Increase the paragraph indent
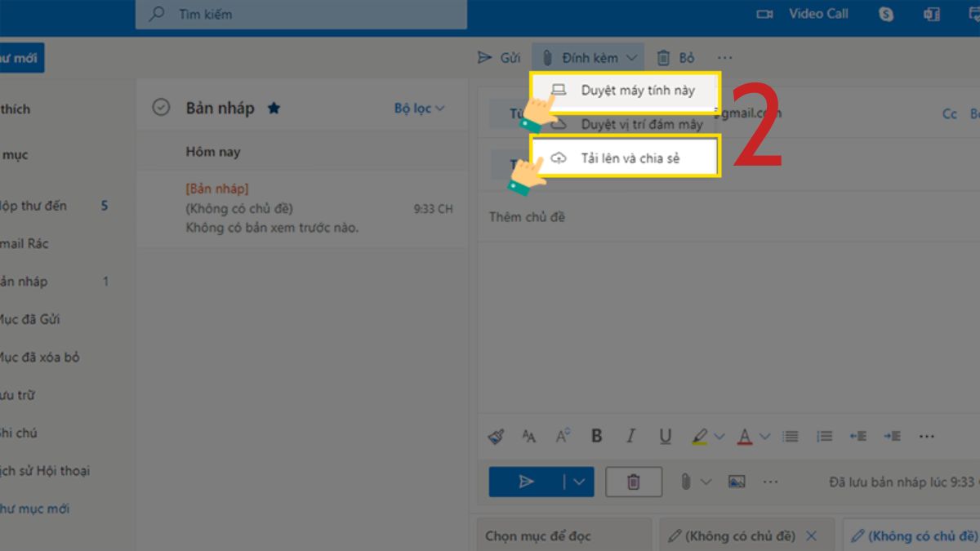 [893, 437]
